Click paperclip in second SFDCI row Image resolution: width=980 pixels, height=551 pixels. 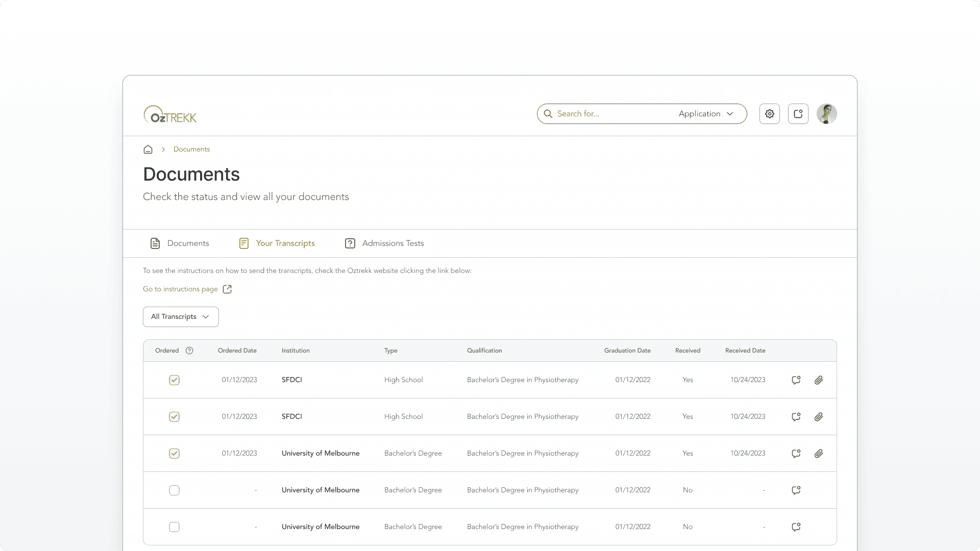click(819, 417)
